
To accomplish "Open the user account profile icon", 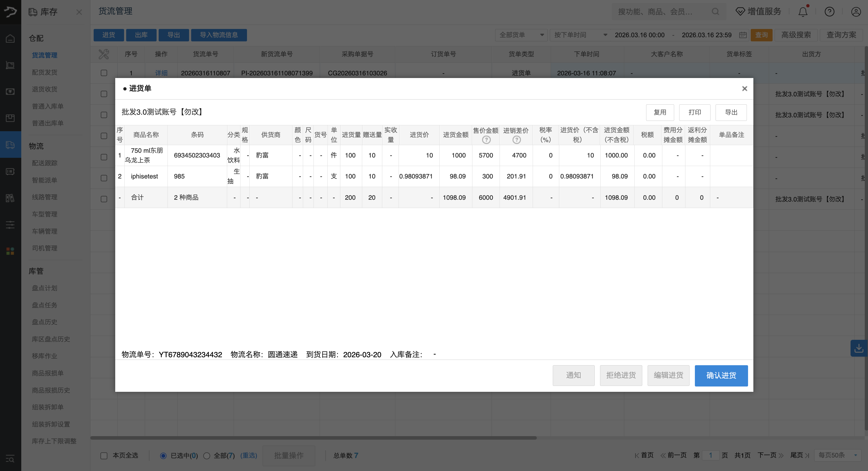I will coord(856,12).
